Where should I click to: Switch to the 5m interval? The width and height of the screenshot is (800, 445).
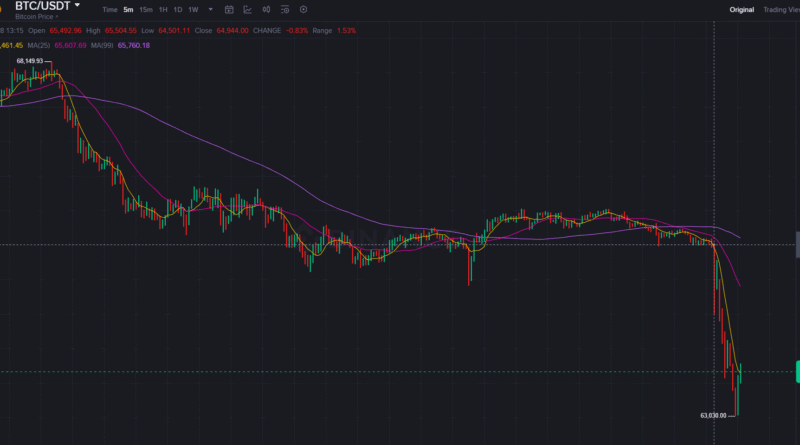(128, 10)
